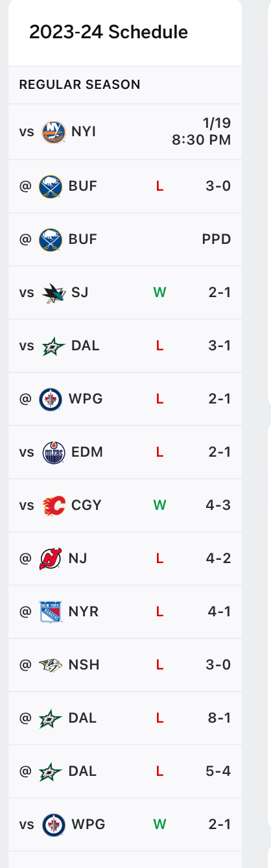The height and width of the screenshot is (868, 271).
Task: Click the Edmonton Oilers logo
Action: (53, 452)
